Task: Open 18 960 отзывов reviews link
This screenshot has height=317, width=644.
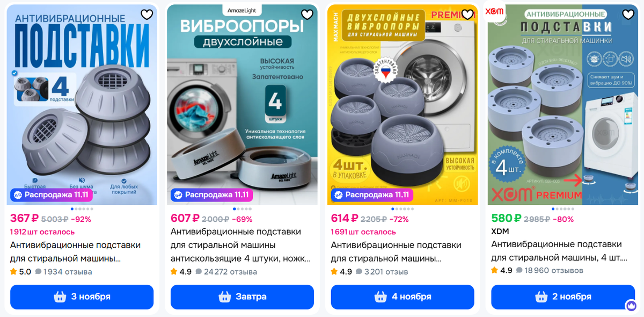Action: (550, 270)
